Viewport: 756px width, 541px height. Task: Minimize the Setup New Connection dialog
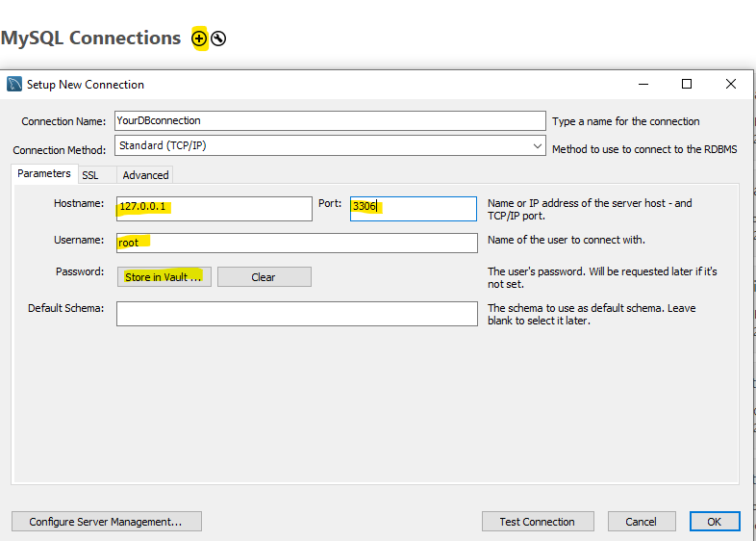[x=643, y=84]
